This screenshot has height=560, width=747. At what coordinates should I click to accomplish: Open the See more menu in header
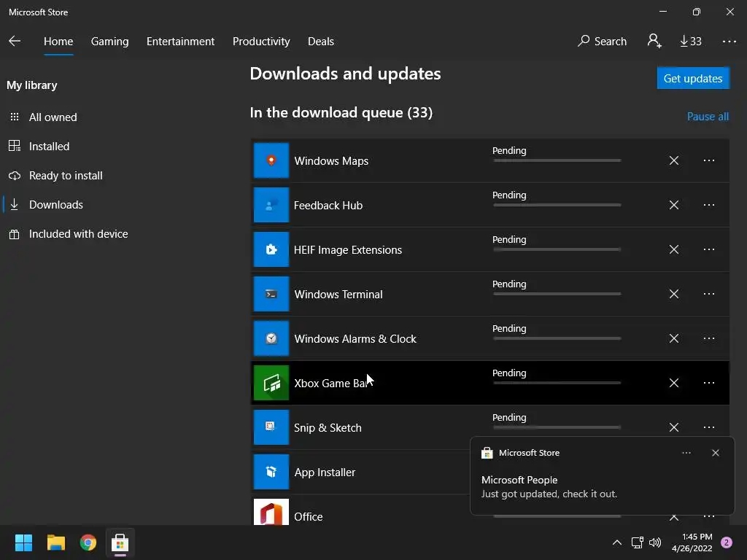click(729, 42)
